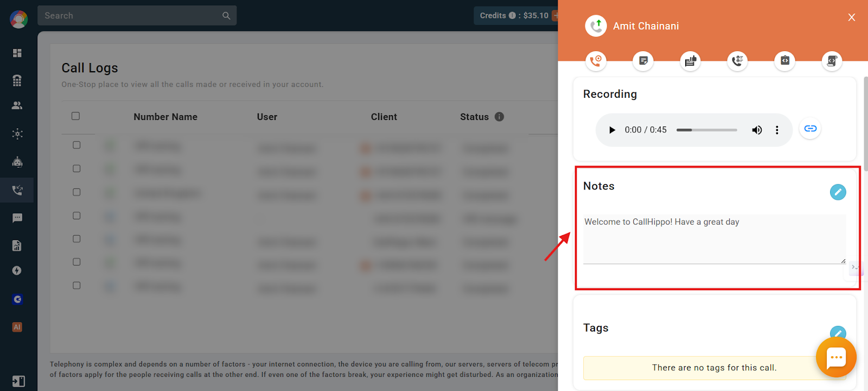
Task: Switch to the call details list tab icon
Action: (737, 61)
